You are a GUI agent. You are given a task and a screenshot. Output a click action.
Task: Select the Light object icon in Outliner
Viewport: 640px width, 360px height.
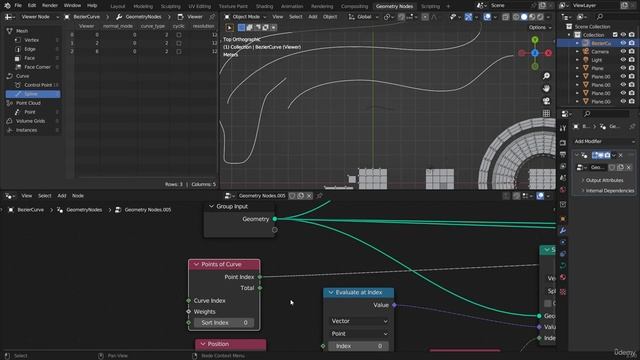pyautogui.click(x=586, y=60)
